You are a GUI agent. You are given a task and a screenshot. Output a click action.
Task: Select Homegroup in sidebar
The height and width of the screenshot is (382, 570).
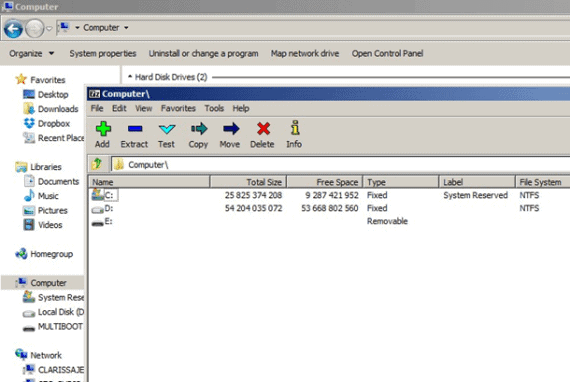point(44,254)
